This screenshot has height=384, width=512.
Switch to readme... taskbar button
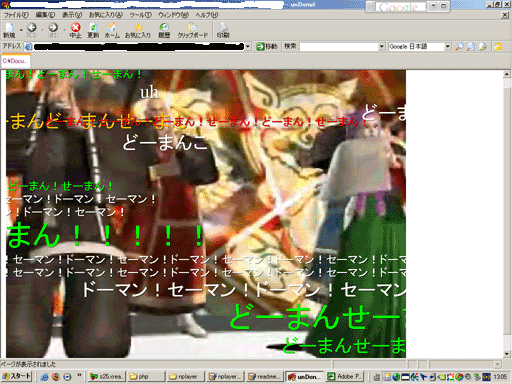click(265, 377)
